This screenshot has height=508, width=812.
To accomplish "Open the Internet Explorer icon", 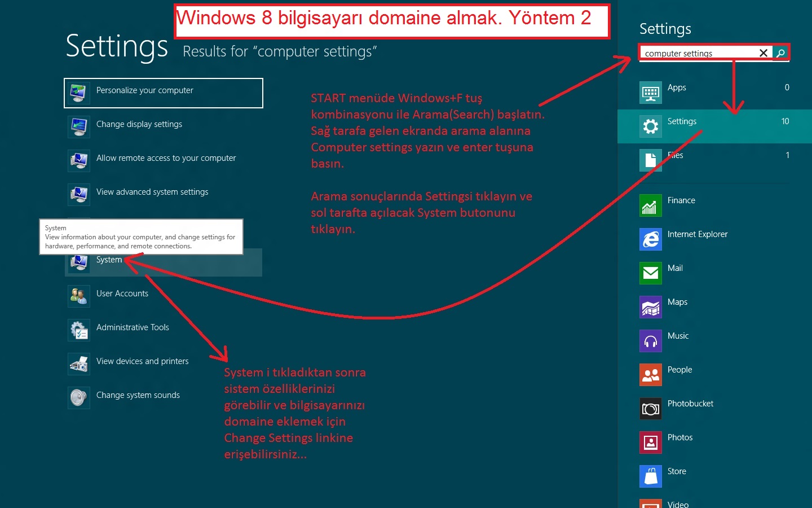I will [x=651, y=239].
